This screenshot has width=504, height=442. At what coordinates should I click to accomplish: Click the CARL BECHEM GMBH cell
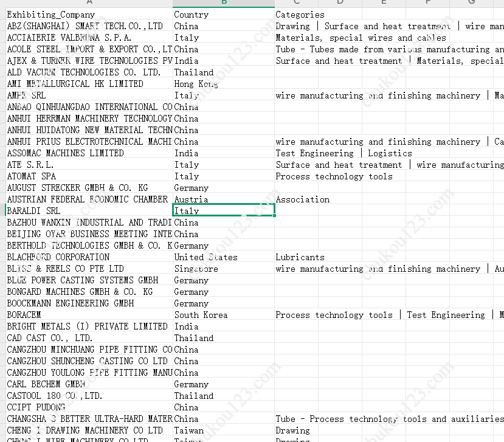tap(89, 384)
